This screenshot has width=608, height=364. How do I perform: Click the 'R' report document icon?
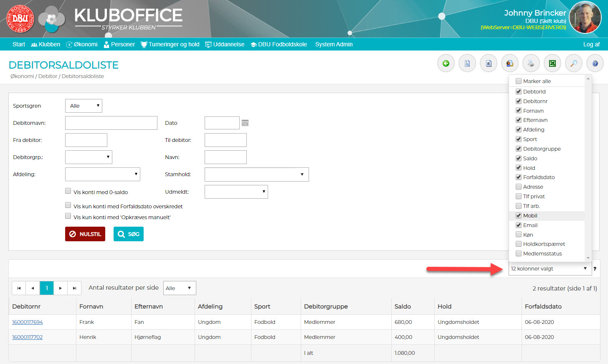(x=489, y=63)
